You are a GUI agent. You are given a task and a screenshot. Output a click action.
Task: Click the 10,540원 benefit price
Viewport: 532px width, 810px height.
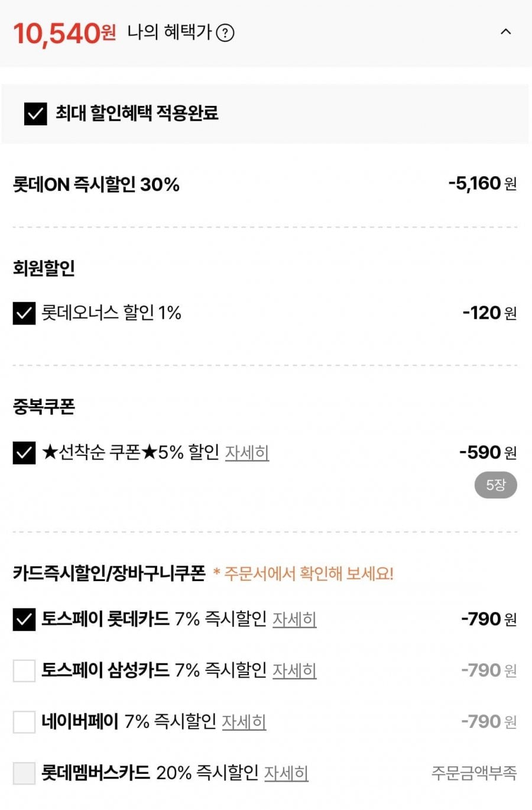pos(64,33)
